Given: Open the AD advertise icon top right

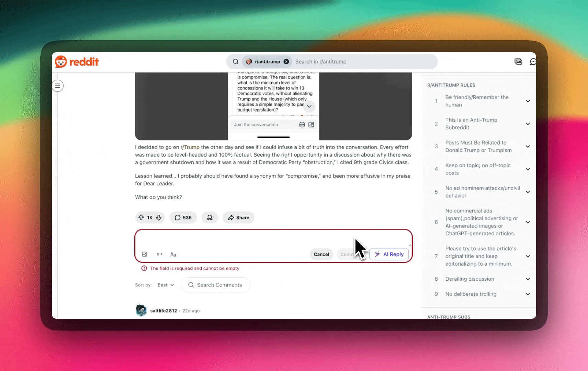Looking at the screenshot, I should coord(518,61).
